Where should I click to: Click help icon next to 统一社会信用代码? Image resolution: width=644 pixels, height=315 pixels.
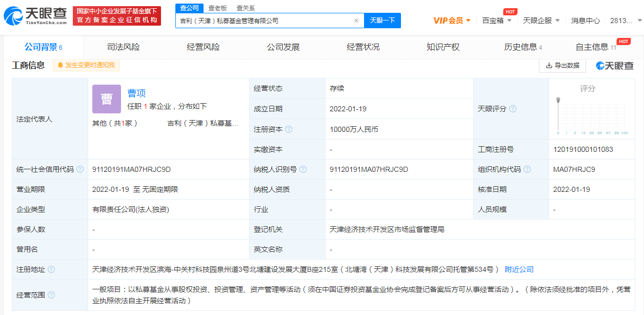click(x=80, y=169)
